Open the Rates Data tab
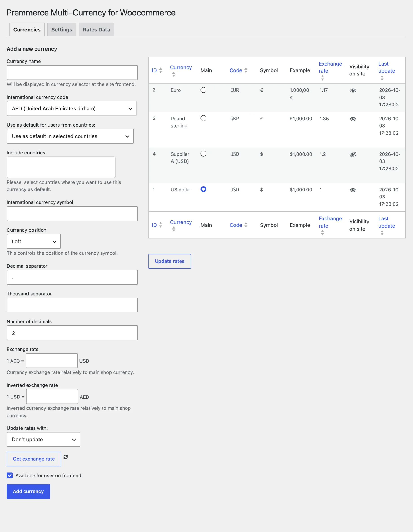The width and height of the screenshot is (413, 532). (97, 30)
